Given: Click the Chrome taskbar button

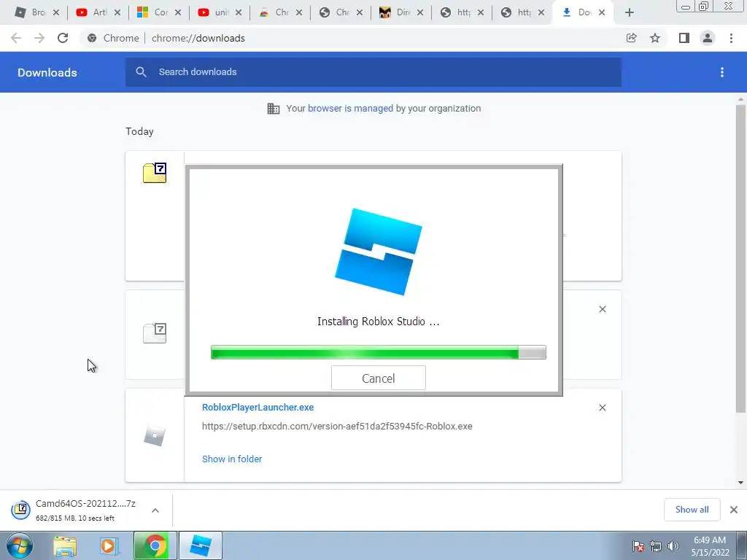Looking at the screenshot, I should click(155, 545).
